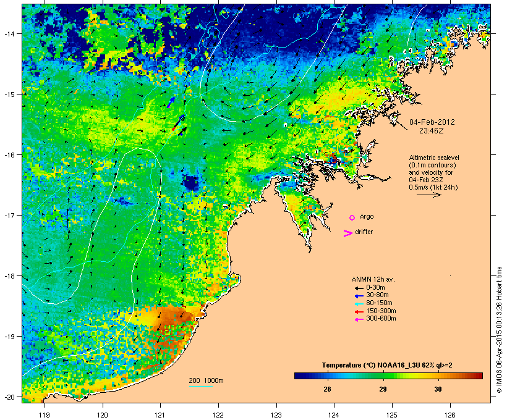Click the Temperature NOAA16_L3U colorbar title

387,365
